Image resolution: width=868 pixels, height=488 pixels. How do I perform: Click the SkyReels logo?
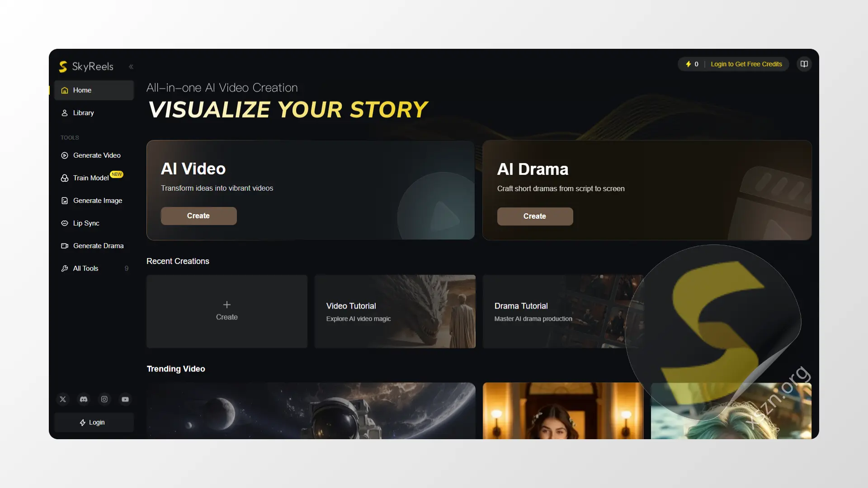pyautogui.click(x=86, y=67)
